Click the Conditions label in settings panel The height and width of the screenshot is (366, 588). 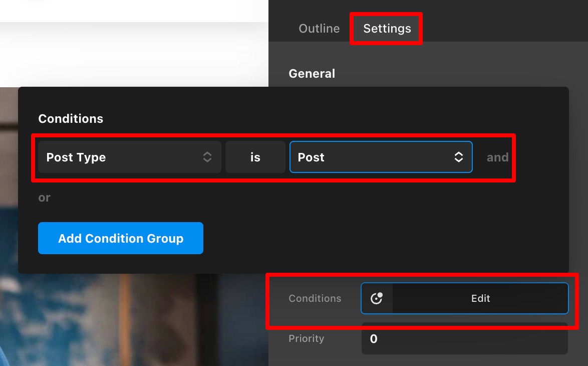(315, 298)
